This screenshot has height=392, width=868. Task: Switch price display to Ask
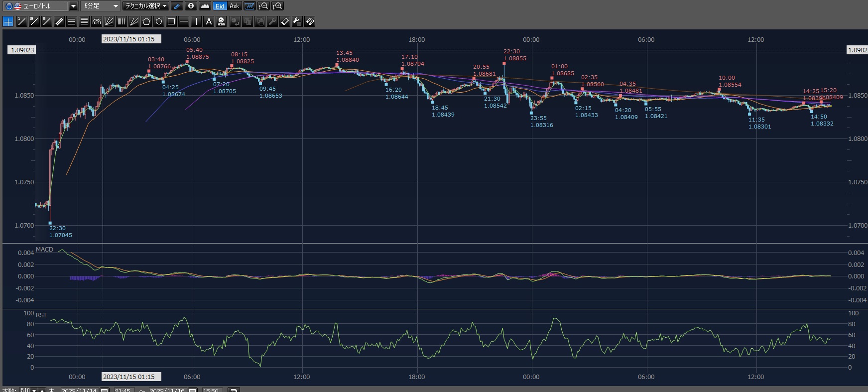tap(234, 6)
